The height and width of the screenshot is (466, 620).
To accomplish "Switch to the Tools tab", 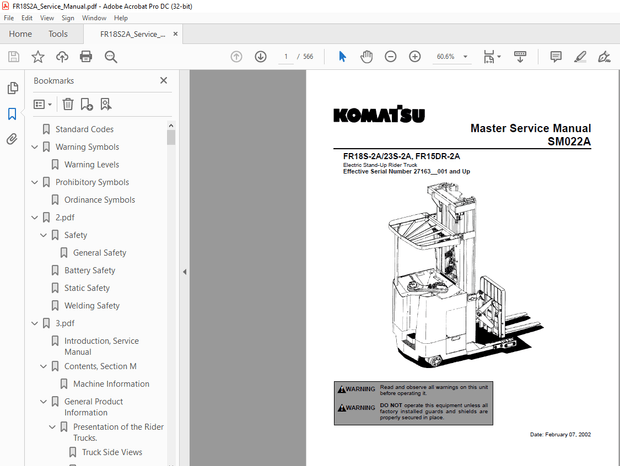I will click(58, 34).
